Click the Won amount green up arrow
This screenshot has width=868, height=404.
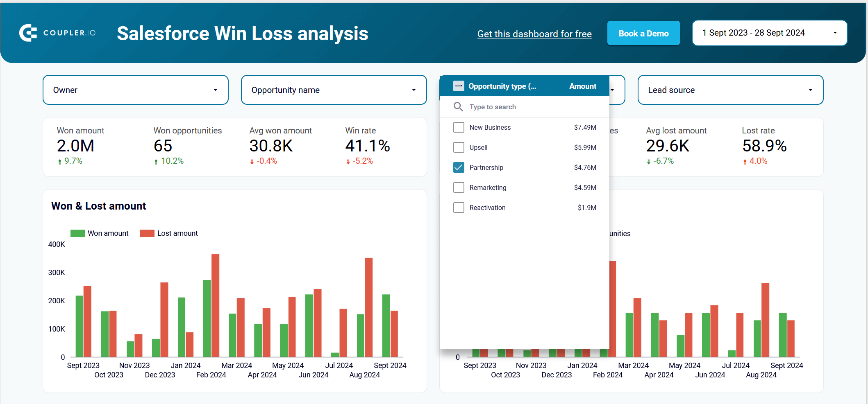pos(60,162)
